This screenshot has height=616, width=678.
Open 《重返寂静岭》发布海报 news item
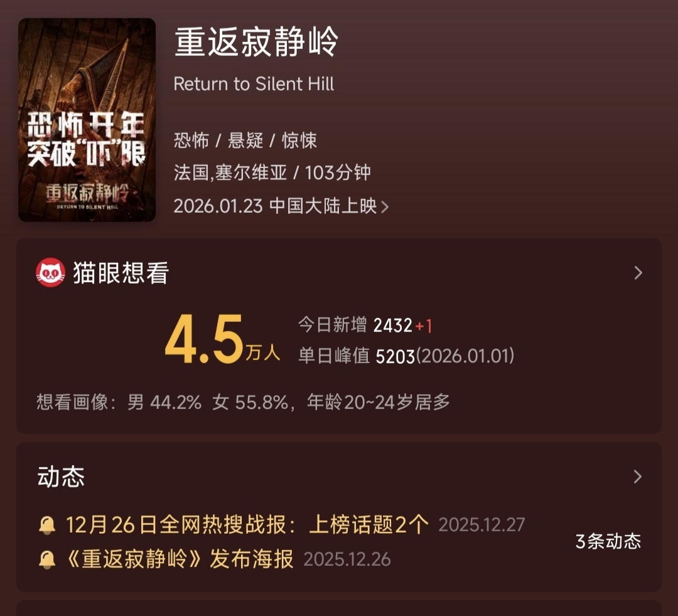pyautogui.click(x=179, y=559)
